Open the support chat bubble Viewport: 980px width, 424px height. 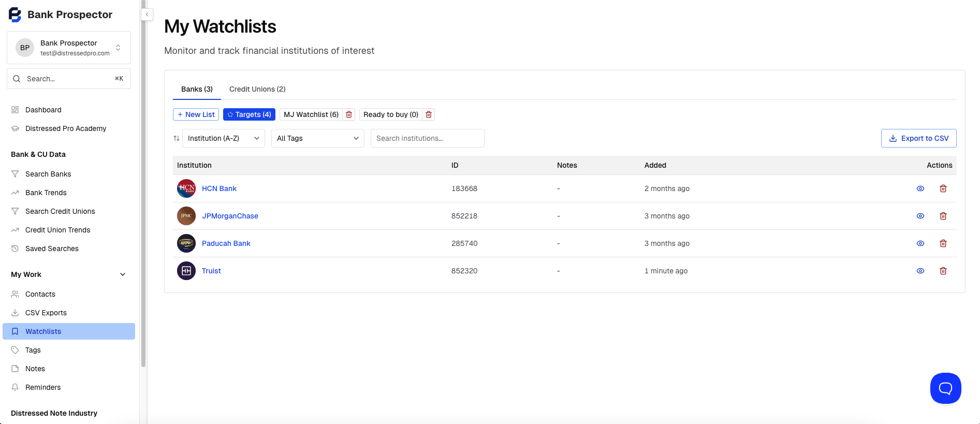coord(945,388)
